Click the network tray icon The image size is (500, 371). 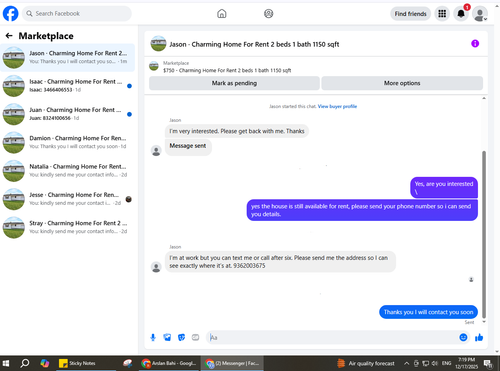tap(426, 363)
